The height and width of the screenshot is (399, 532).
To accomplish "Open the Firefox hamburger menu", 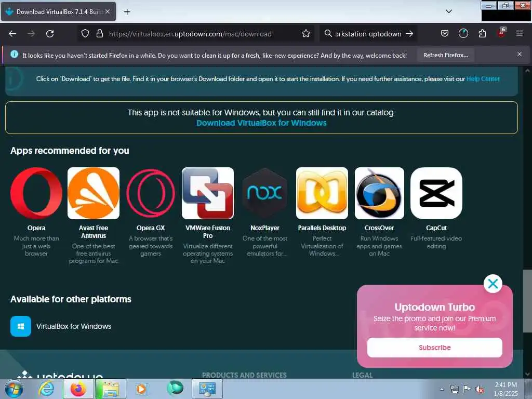I will pos(520,33).
